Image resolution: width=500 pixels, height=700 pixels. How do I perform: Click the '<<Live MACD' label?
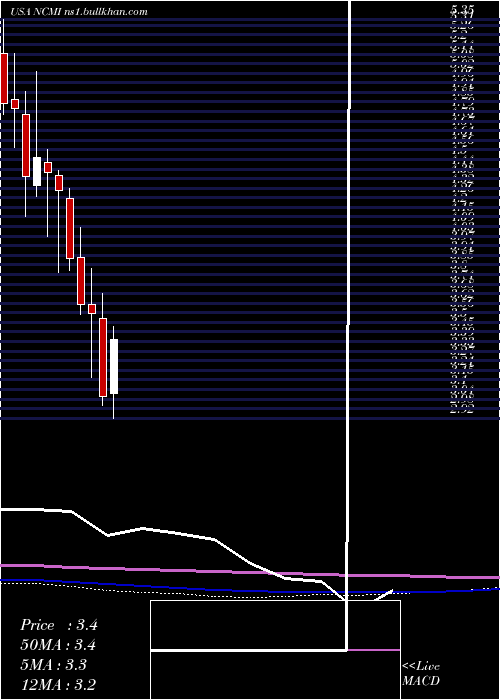tap(421, 674)
